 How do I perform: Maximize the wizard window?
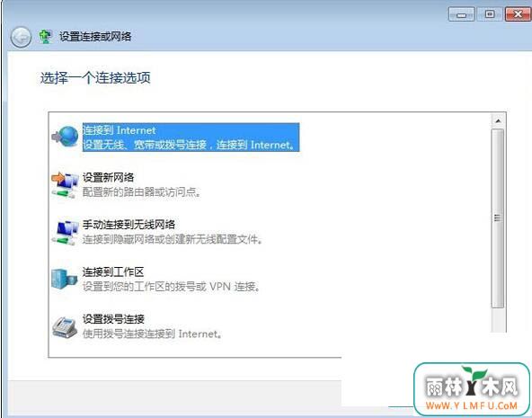tap(489, 14)
